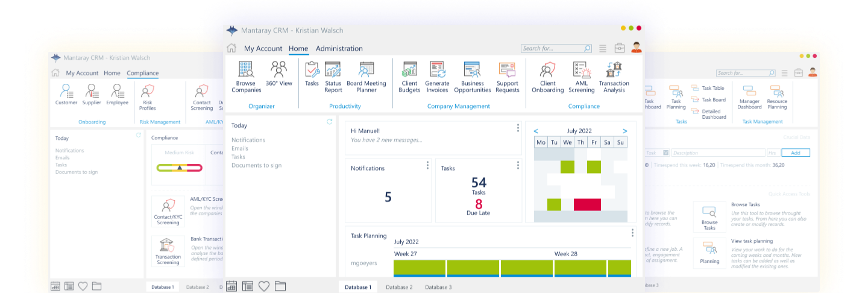Screen dimensions: 868x293
Task: Go to next month in calendar
Action: tap(625, 131)
